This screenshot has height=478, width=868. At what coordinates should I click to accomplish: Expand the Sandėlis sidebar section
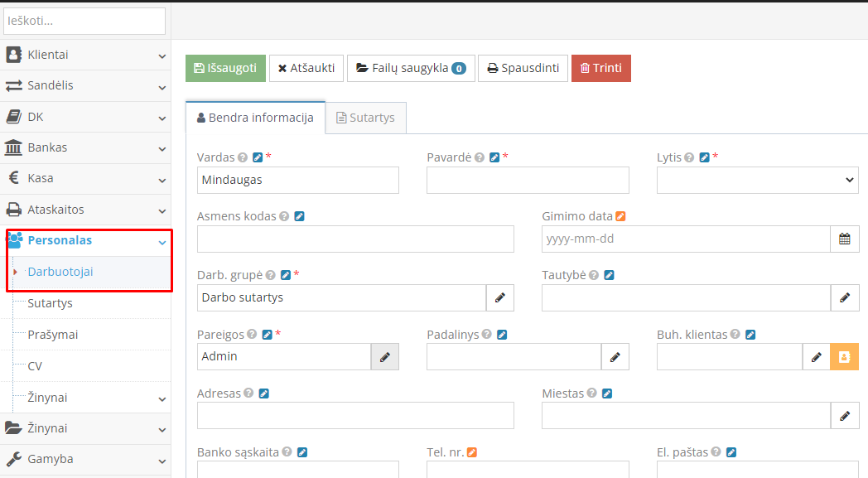pyautogui.click(x=85, y=85)
